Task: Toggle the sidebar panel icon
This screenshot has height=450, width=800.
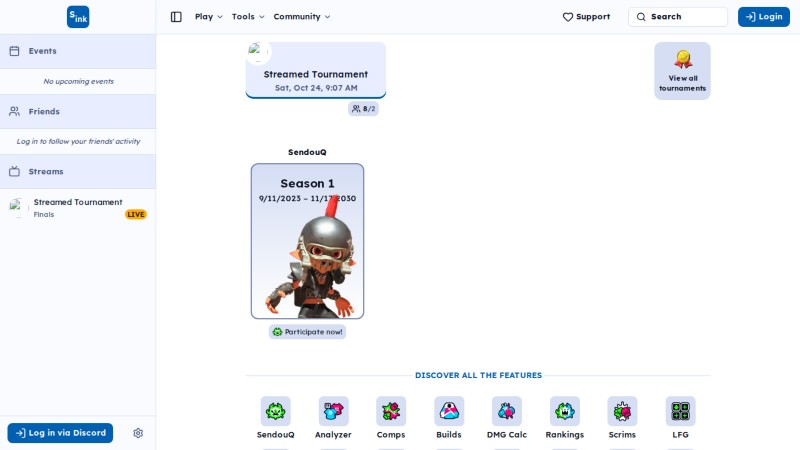Action: 176,17
